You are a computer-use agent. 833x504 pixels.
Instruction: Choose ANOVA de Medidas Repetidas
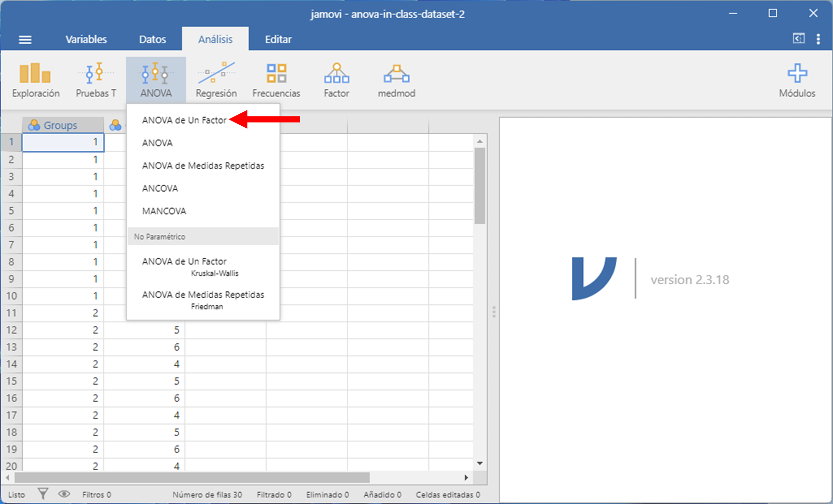click(x=203, y=166)
